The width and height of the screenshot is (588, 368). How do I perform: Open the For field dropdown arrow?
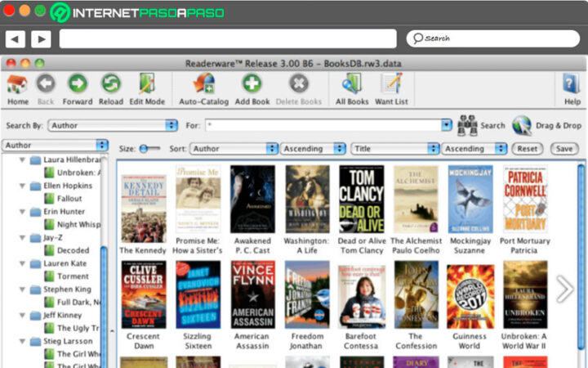(x=446, y=125)
